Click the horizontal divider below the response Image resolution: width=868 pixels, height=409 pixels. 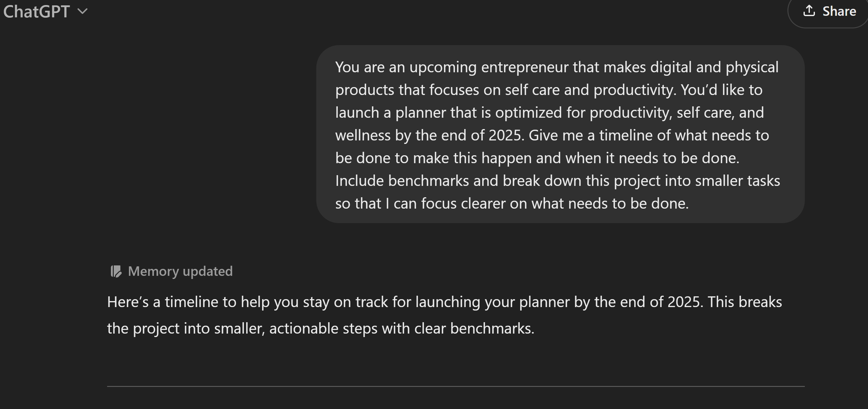pos(456,387)
